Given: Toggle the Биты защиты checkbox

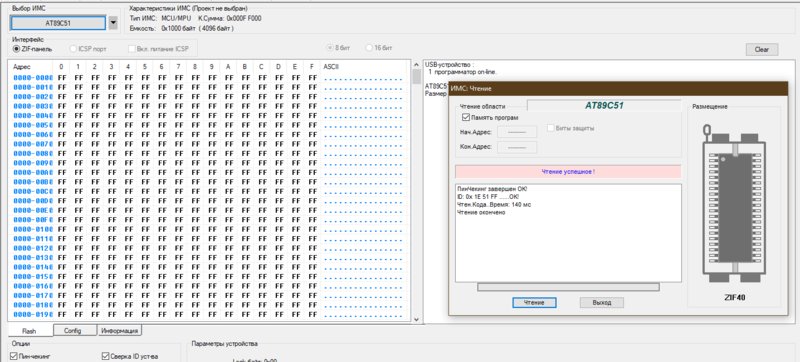Looking at the screenshot, I should (551, 128).
